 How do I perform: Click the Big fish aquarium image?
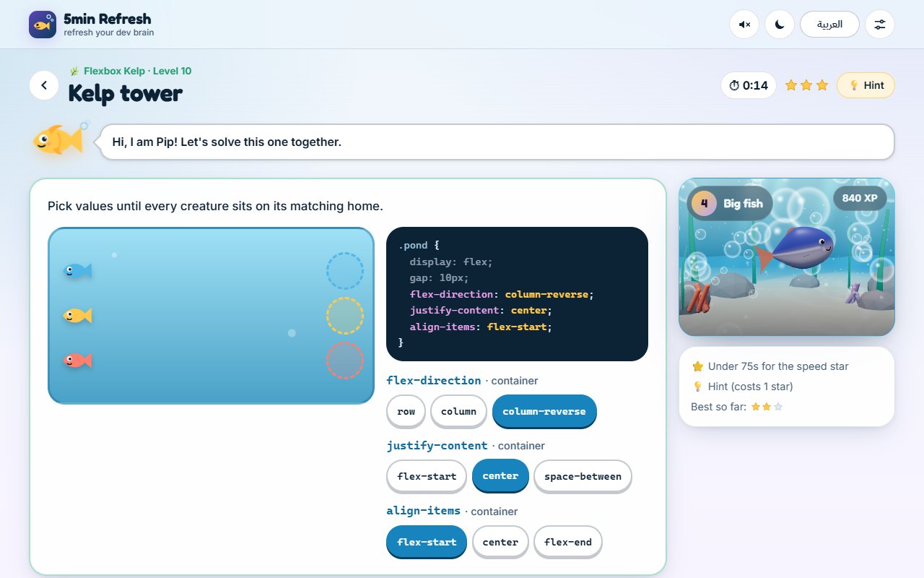point(787,257)
